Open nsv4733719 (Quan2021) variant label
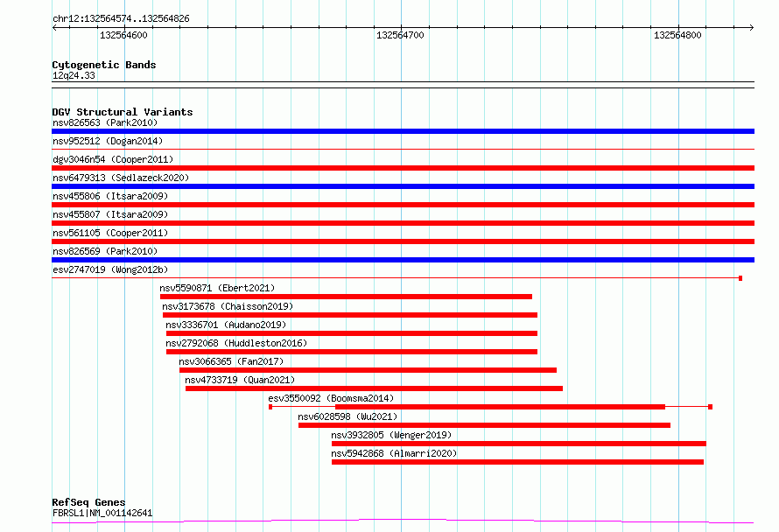 point(240,380)
